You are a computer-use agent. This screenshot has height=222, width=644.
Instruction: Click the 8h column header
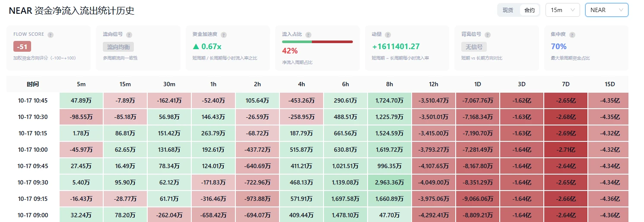pyautogui.click(x=390, y=84)
